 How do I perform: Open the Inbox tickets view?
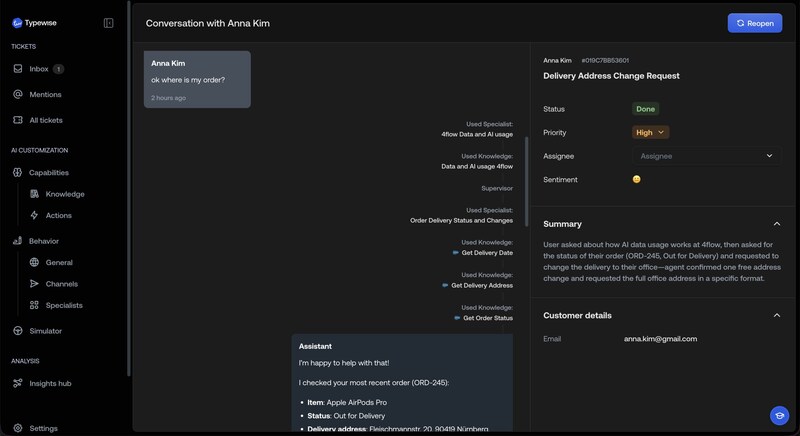point(39,69)
